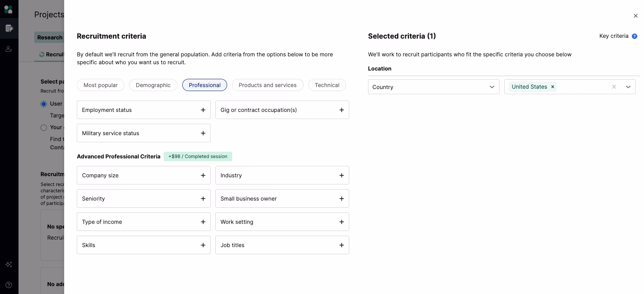Screen dimensions: 644x294
Task: Open the Country dropdown
Action: pos(433,87)
